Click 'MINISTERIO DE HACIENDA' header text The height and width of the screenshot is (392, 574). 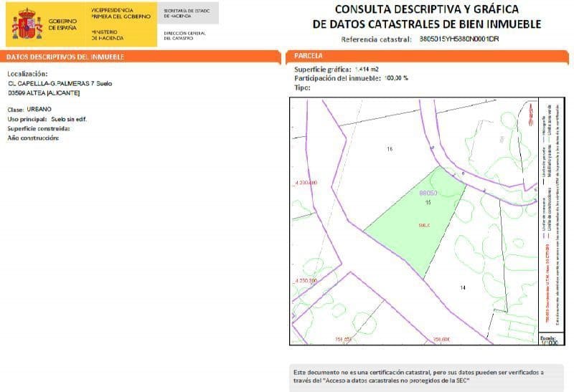107,35
